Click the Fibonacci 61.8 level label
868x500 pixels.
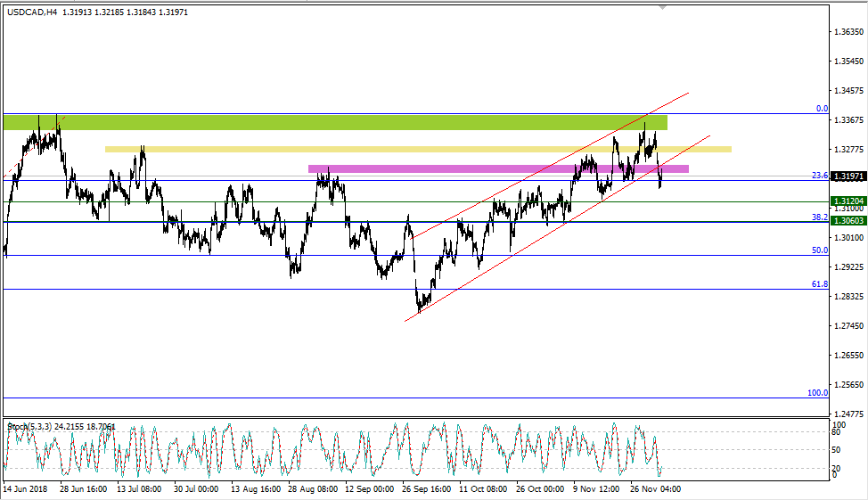pos(820,284)
